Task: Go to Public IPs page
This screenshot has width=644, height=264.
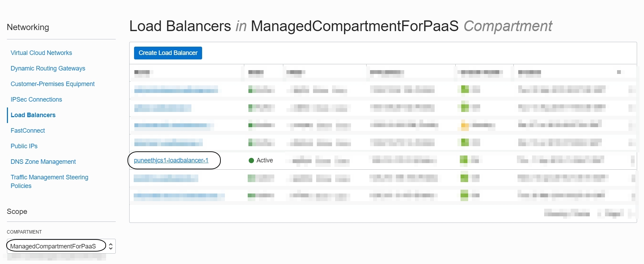Action: pos(24,146)
